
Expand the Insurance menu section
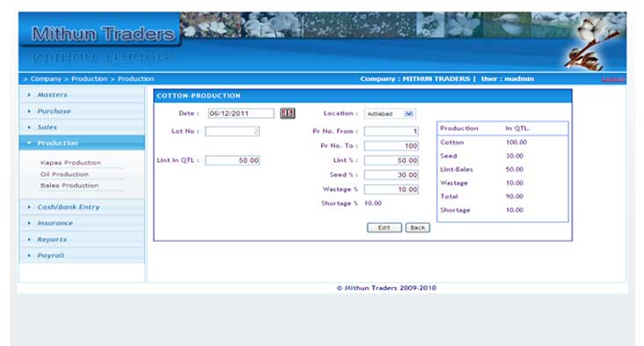click(x=82, y=223)
